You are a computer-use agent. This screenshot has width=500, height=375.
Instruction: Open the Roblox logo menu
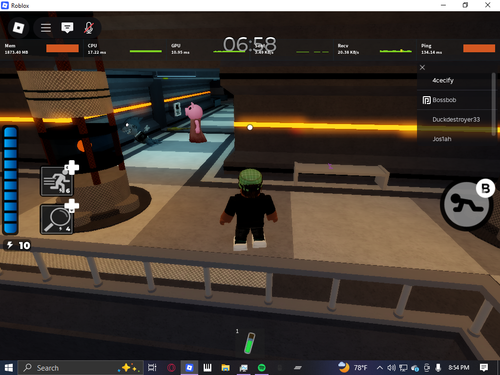18,27
